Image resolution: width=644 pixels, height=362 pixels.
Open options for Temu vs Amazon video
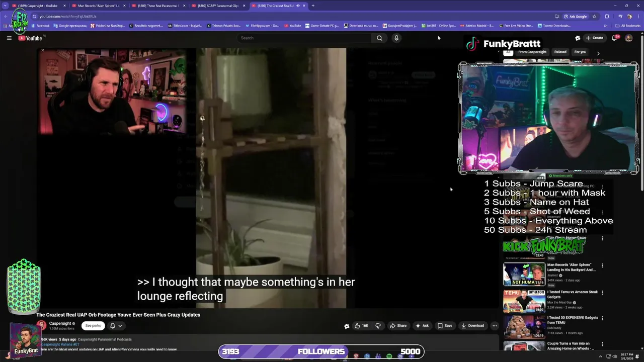coord(602,293)
